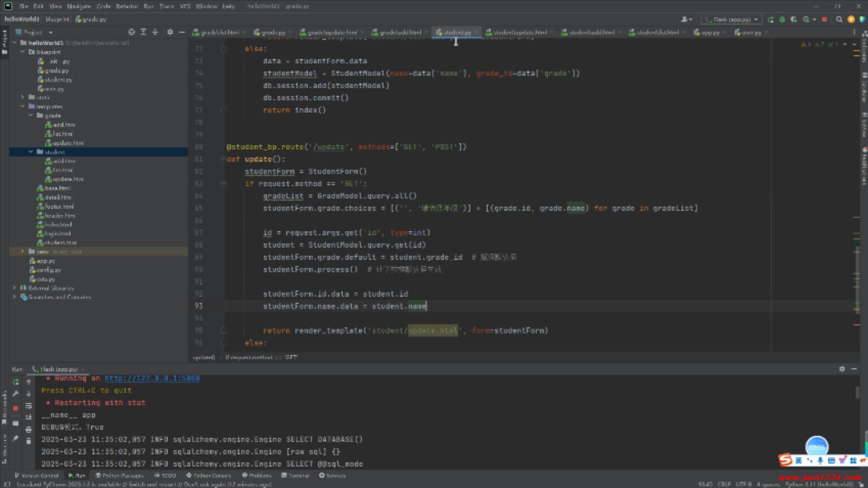The height and width of the screenshot is (488, 868).
Task: Expand the static folder in the project tree
Action: point(23,97)
